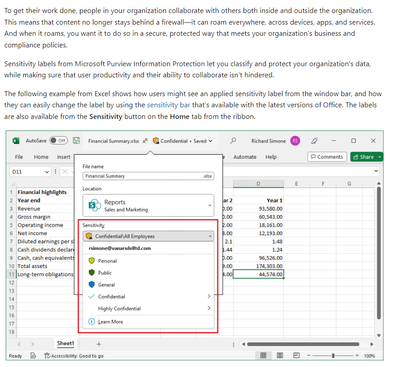The image size is (400, 367).
Task: Click the Comments button
Action: (x=327, y=157)
